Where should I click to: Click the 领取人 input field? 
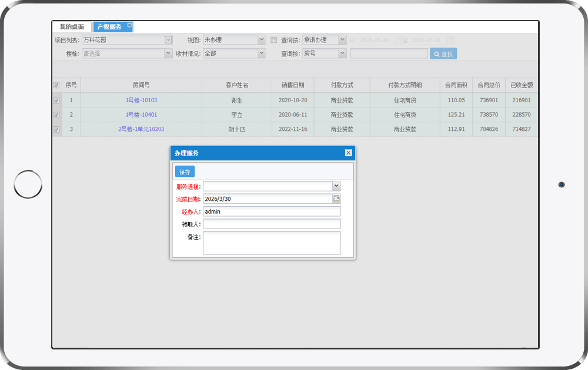(272, 224)
